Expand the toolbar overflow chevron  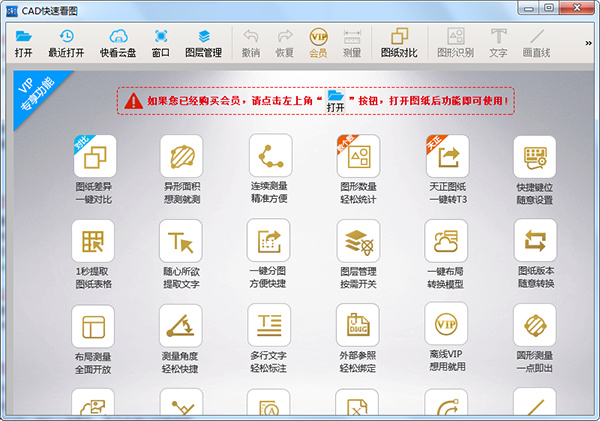589,43
